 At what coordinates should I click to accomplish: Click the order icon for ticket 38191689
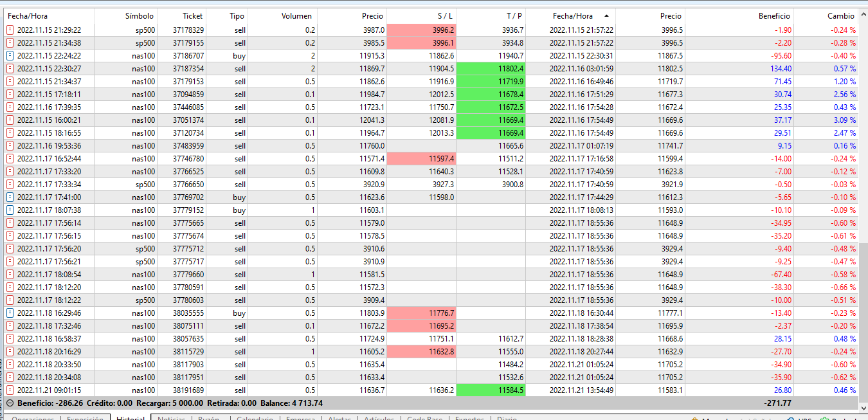[x=10, y=390]
